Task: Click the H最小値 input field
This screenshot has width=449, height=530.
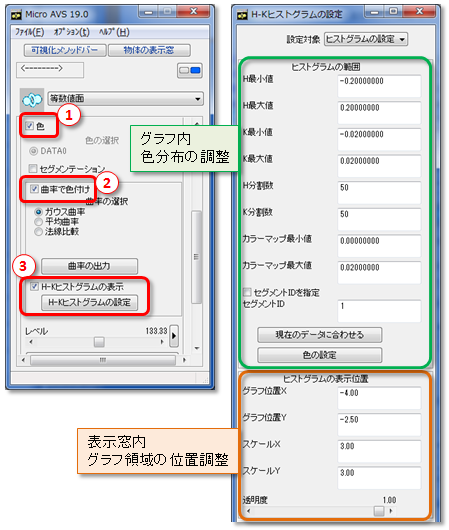Action: click(x=379, y=86)
